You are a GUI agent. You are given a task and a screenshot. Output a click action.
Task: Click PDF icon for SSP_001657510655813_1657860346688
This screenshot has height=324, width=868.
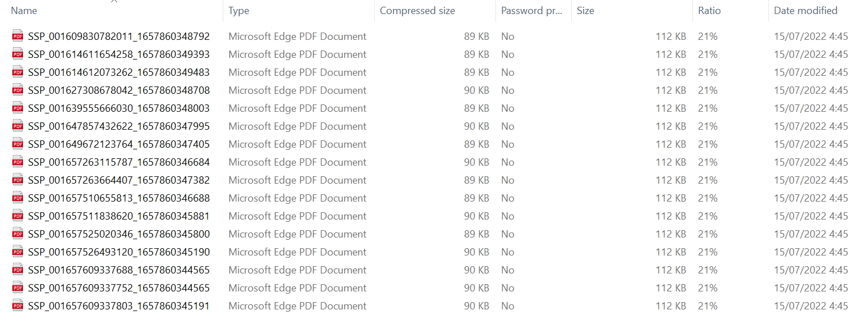coord(17,198)
